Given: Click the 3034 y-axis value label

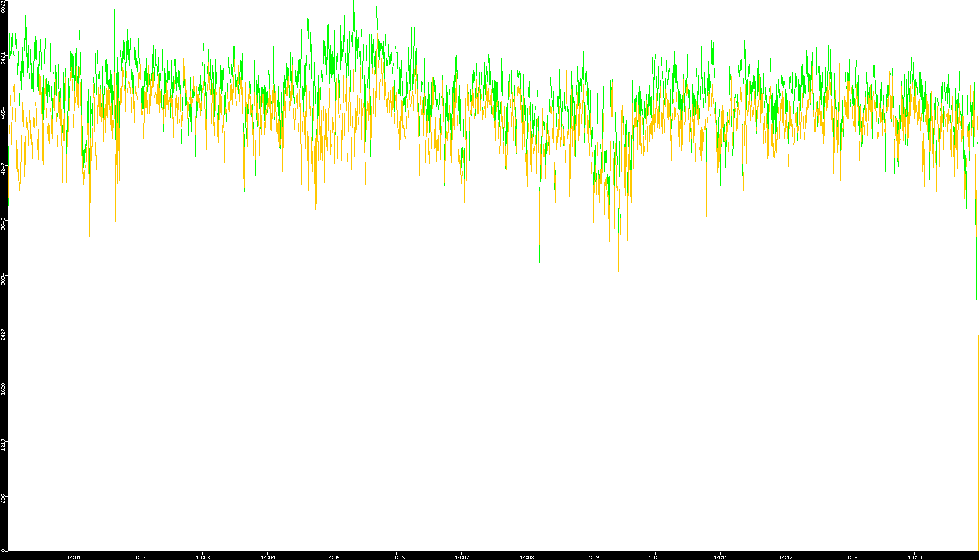Looking at the screenshot, I should [4, 279].
